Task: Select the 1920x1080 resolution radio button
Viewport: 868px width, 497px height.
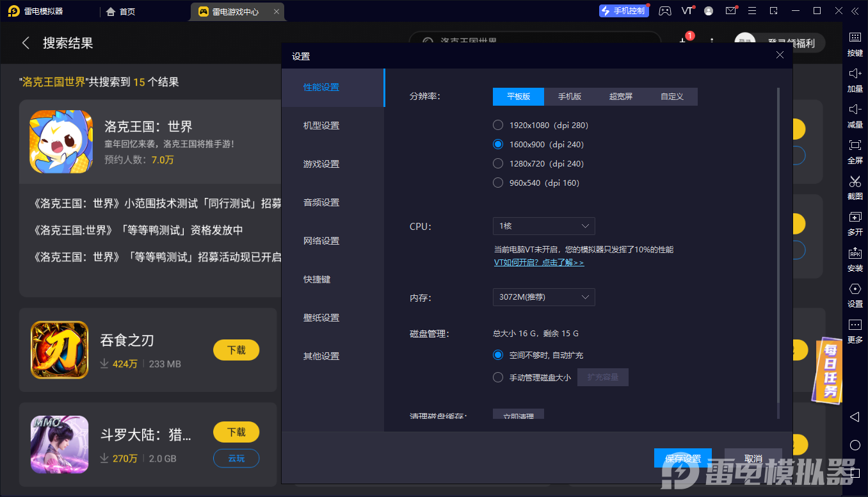Action: click(x=497, y=125)
